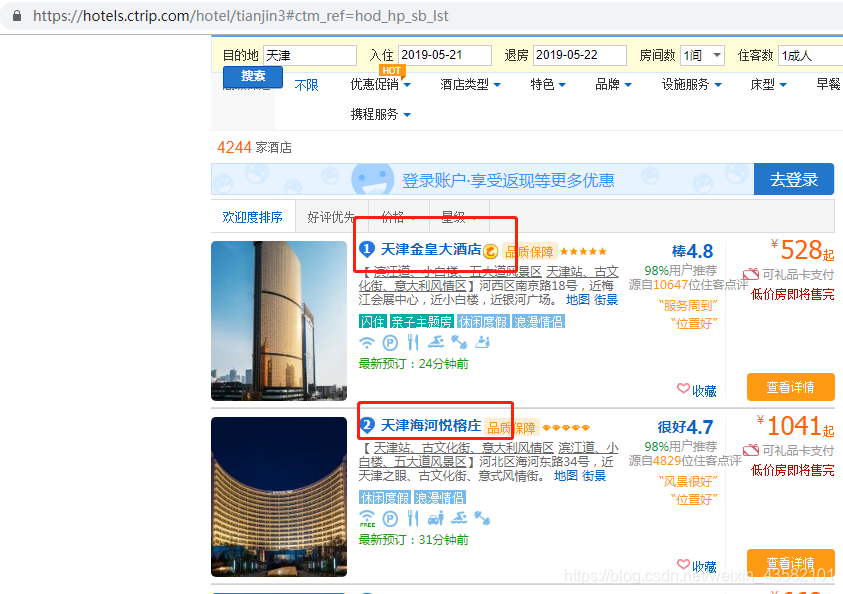843x594 pixels.
Task: Click the 早餐 filter option
Action: pyautogui.click(x=828, y=84)
